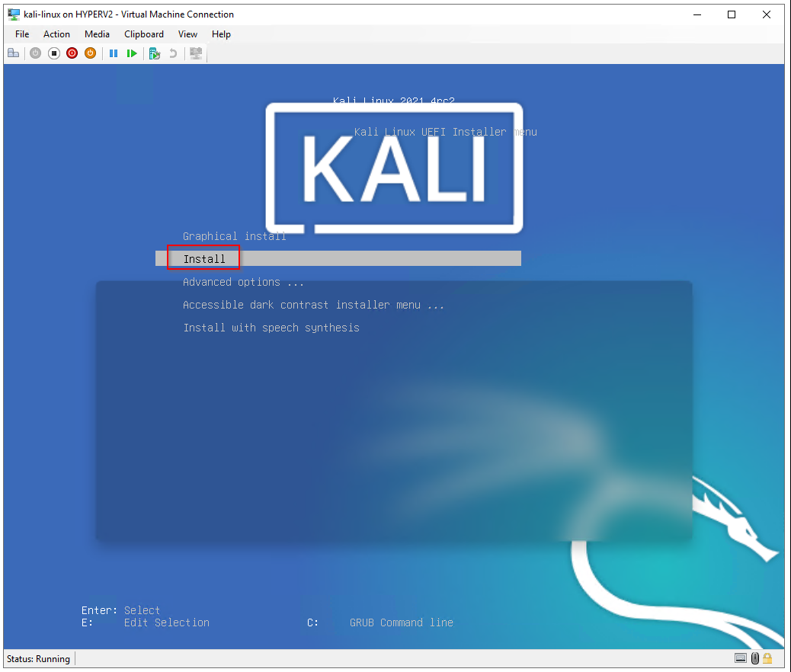This screenshot has height=672, width=791.
Task: Create a checkpoint using toolbar icon
Action: 155,53
